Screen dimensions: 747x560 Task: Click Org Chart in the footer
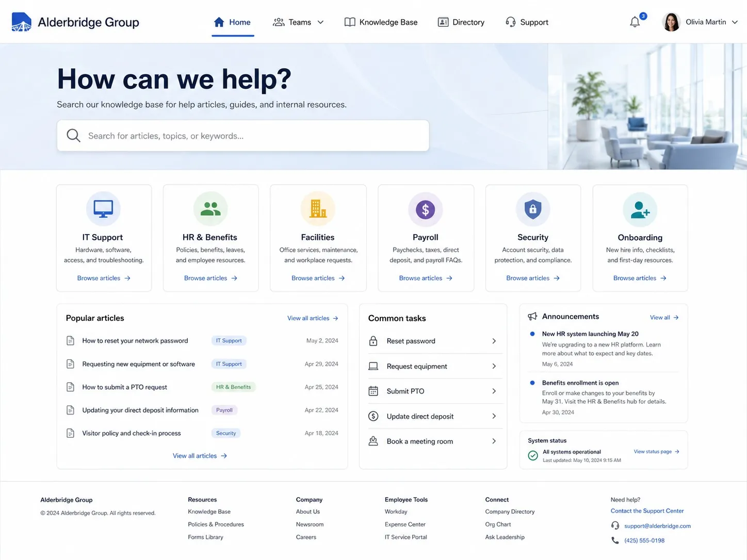498,524
